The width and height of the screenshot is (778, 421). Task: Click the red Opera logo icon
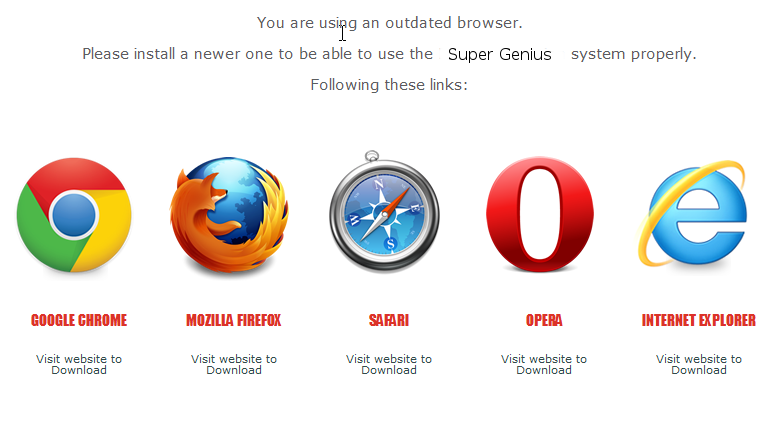point(539,214)
